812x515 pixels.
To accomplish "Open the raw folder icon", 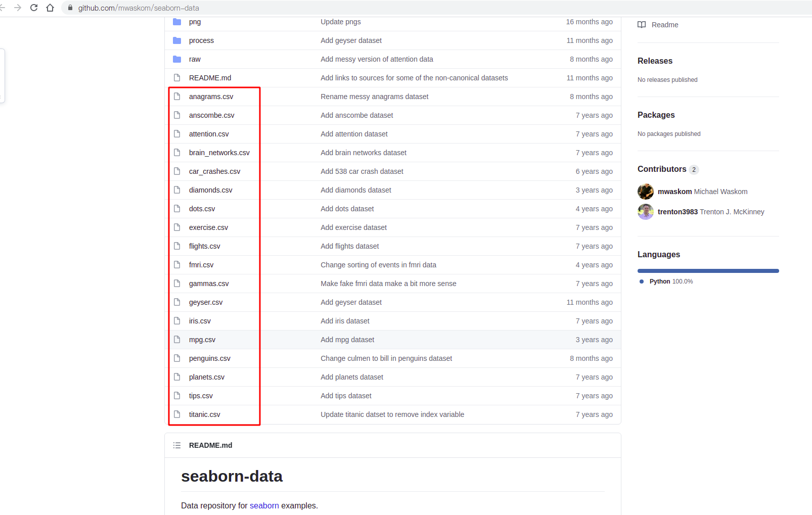I will coord(177,59).
